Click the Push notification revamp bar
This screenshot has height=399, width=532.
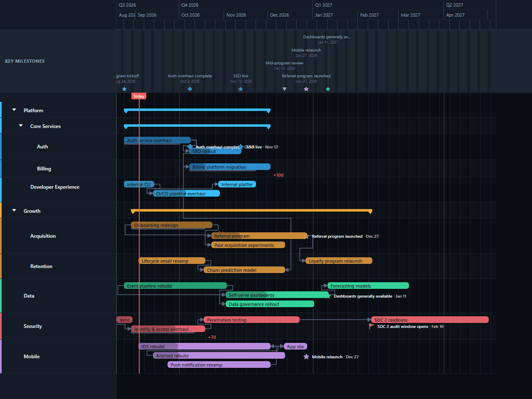(x=219, y=365)
